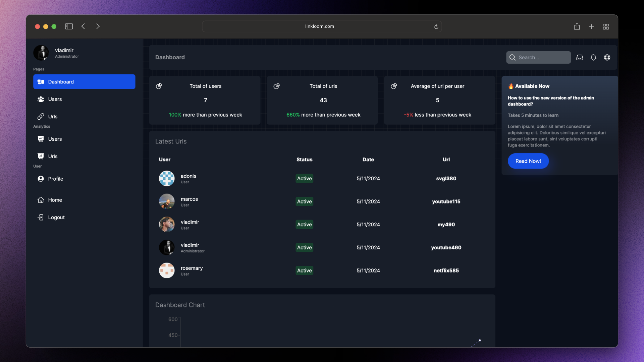Click the Urls sidebar icon

pos(41,117)
